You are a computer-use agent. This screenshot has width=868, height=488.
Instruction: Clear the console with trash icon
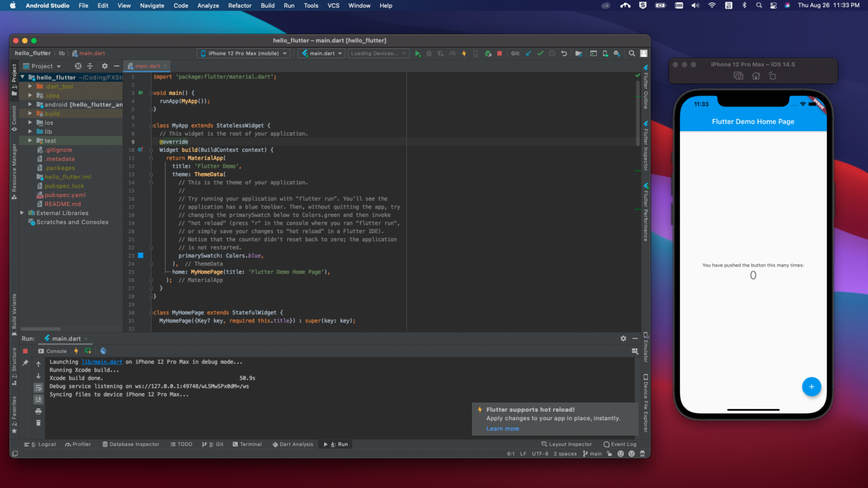(38, 422)
